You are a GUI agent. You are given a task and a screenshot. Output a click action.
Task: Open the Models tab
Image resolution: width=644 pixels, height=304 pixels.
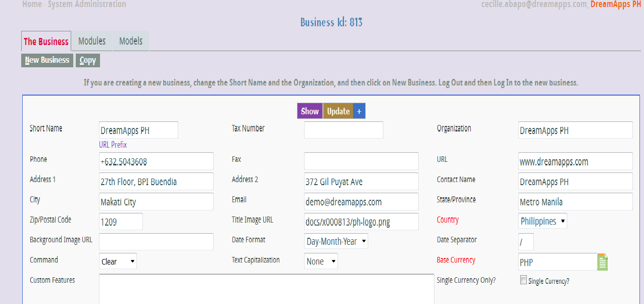tap(131, 41)
